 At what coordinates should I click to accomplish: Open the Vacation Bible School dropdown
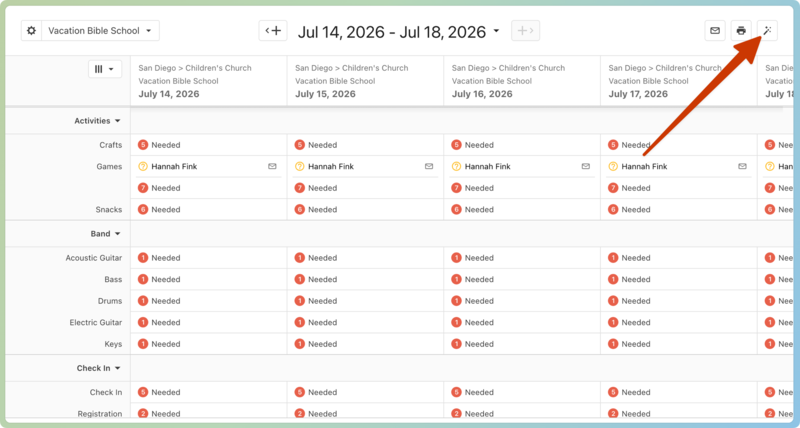[101, 31]
